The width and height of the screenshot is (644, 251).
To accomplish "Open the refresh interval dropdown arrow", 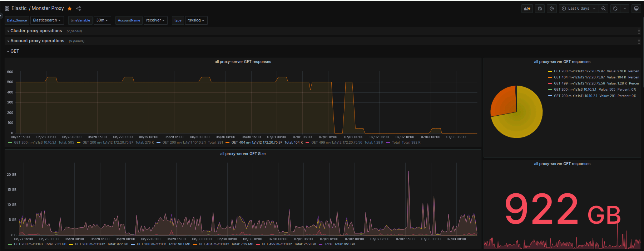I will point(624,9).
